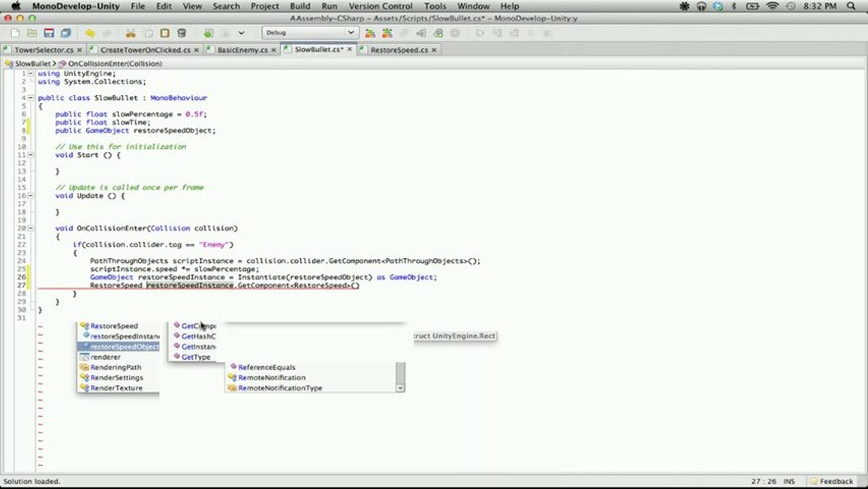Open the Build menu
The height and width of the screenshot is (489, 868).
(x=300, y=6)
